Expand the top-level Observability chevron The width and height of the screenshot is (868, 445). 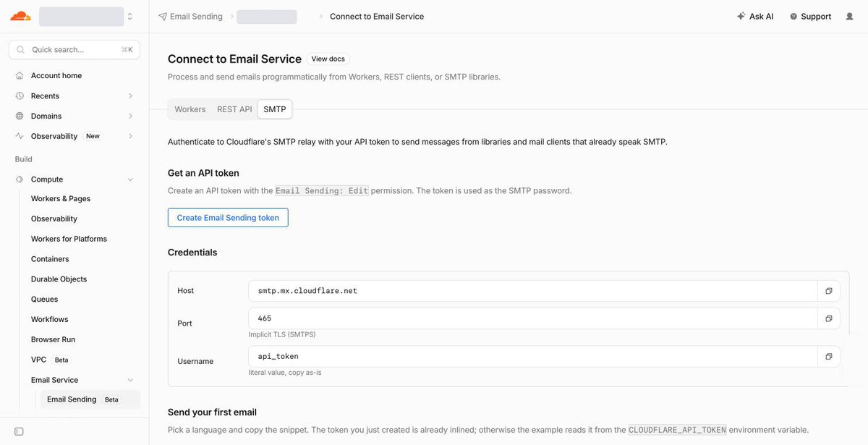point(130,136)
